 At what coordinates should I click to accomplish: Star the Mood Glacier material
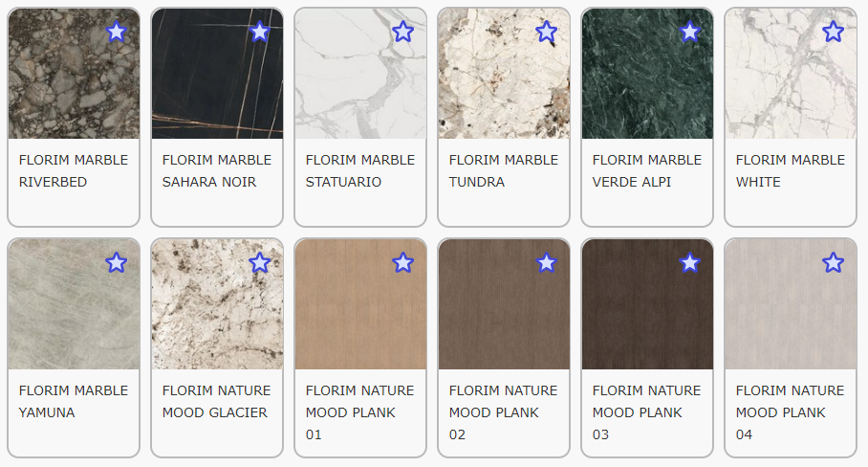pyautogui.click(x=260, y=262)
